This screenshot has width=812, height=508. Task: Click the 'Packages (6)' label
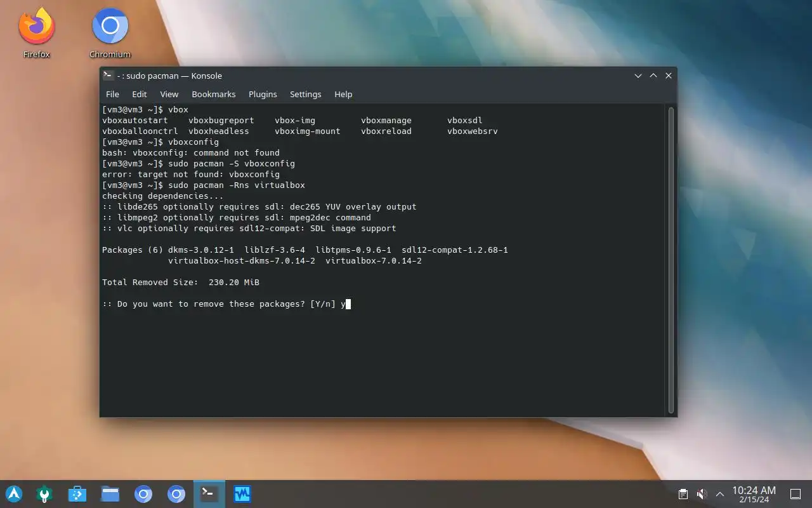point(133,250)
